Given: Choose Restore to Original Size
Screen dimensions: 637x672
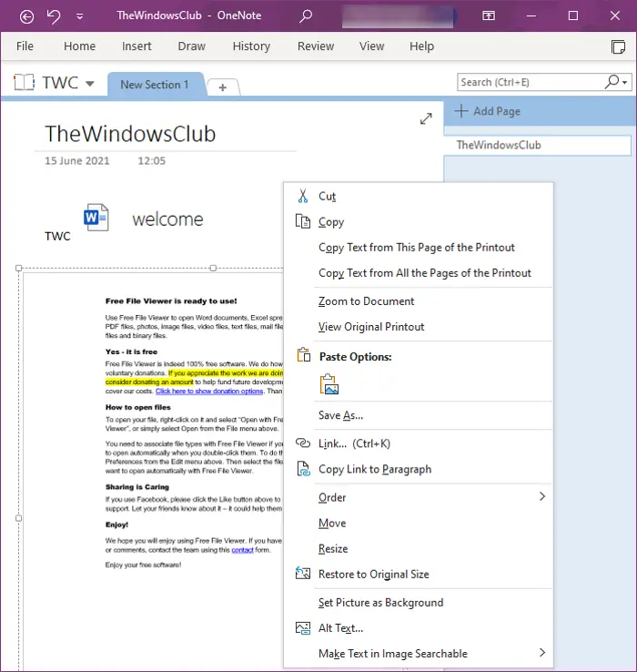Looking at the screenshot, I should tap(419, 575).
